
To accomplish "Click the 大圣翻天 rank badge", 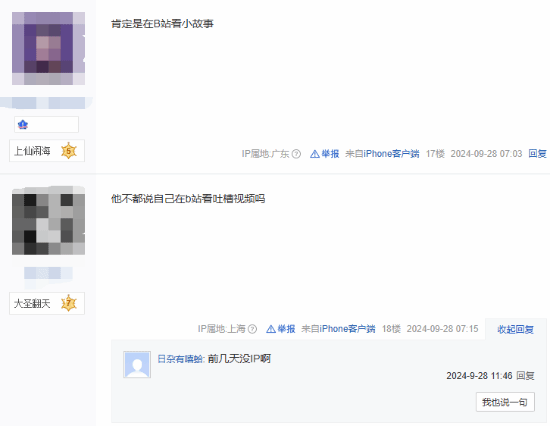I will pos(47,303).
